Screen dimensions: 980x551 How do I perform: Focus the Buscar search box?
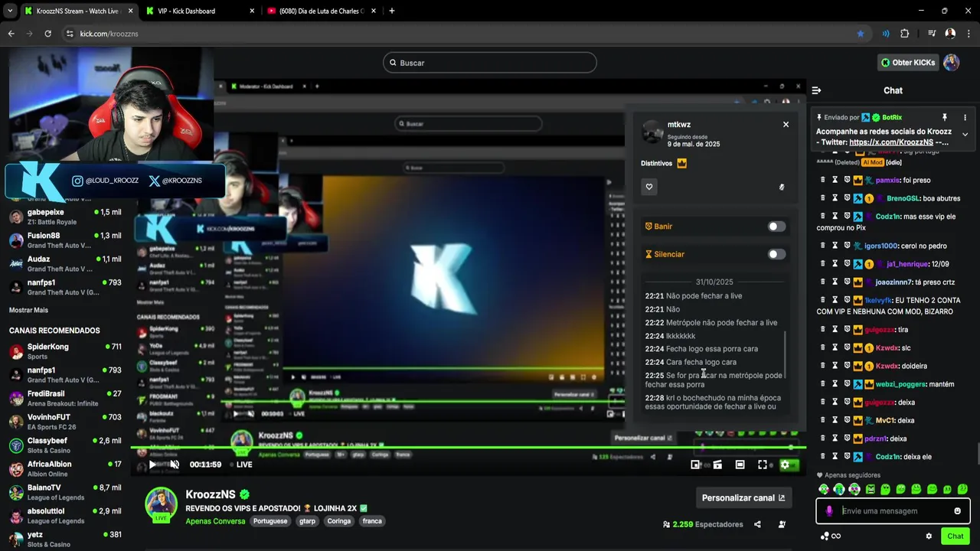490,63
